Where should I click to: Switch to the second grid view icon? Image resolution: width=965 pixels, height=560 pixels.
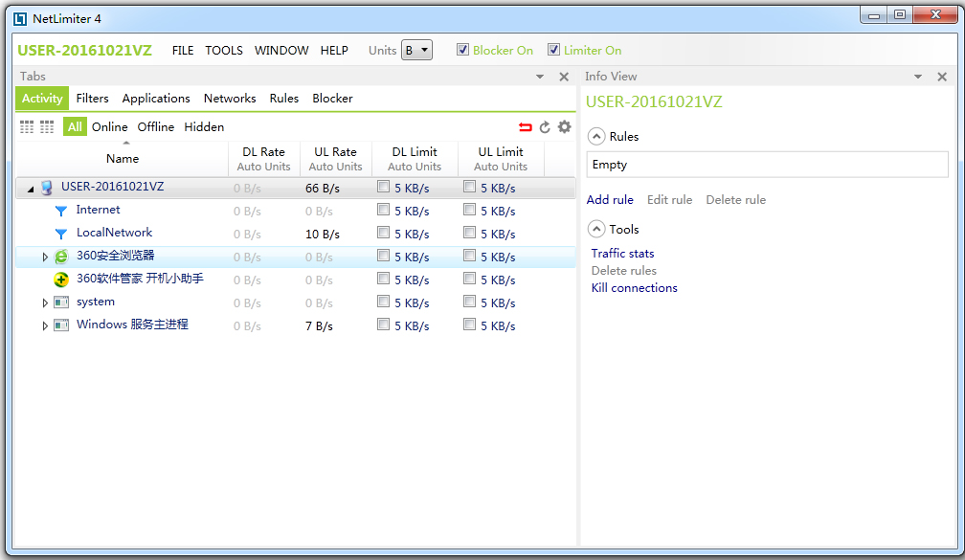point(47,126)
